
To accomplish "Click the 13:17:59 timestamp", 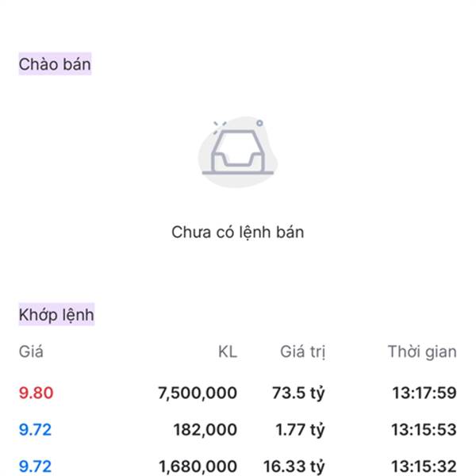I will [424, 393].
